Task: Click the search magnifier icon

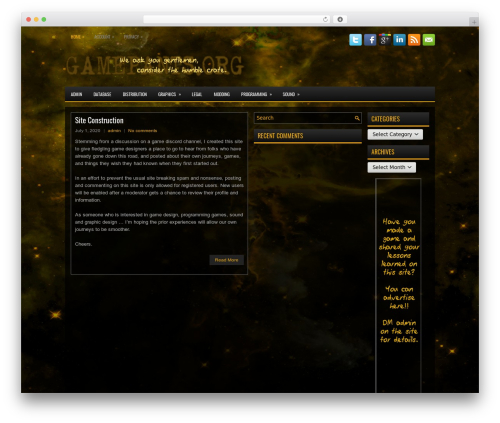Action: click(357, 118)
